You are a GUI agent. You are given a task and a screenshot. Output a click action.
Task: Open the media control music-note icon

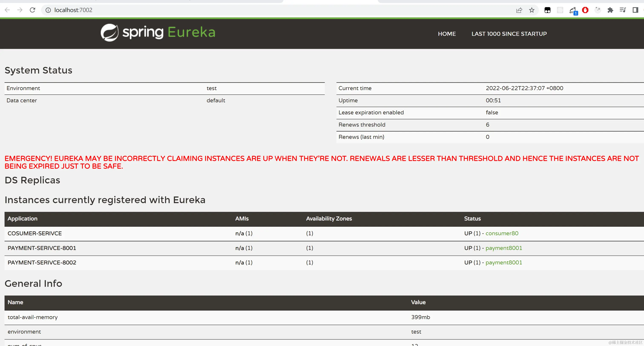[622, 10]
